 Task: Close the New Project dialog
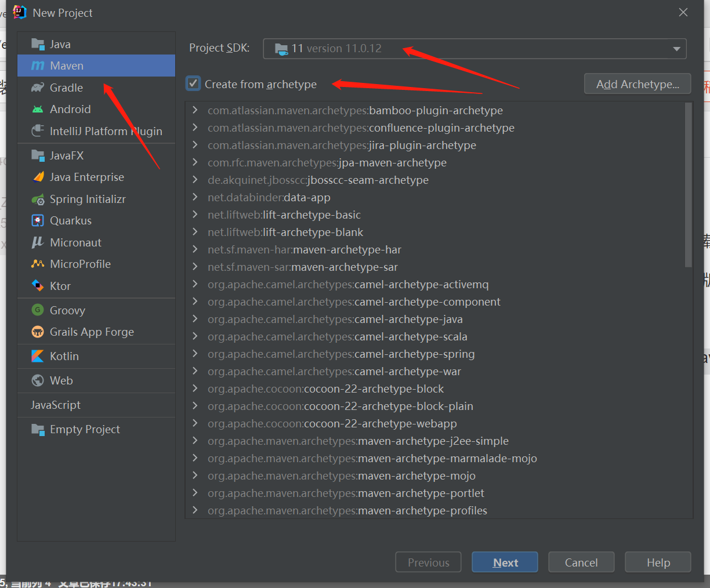[683, 12]
